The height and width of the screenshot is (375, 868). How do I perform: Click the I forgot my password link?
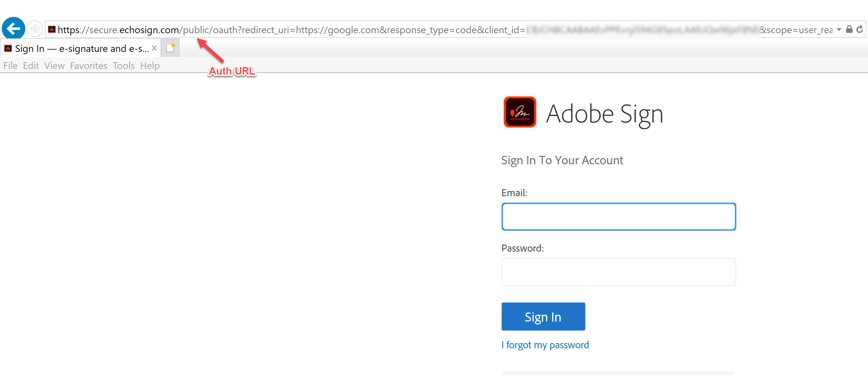[545, 345]
